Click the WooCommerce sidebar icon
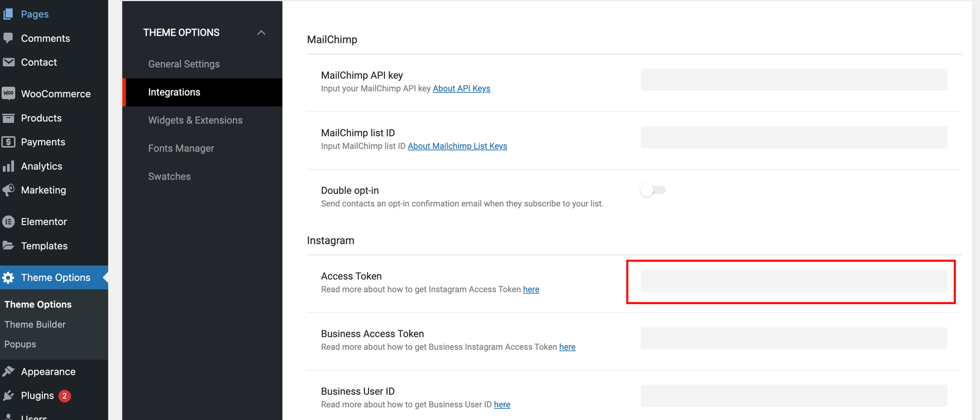This screenshot has height=420, width=980. [x=9, y=94]
